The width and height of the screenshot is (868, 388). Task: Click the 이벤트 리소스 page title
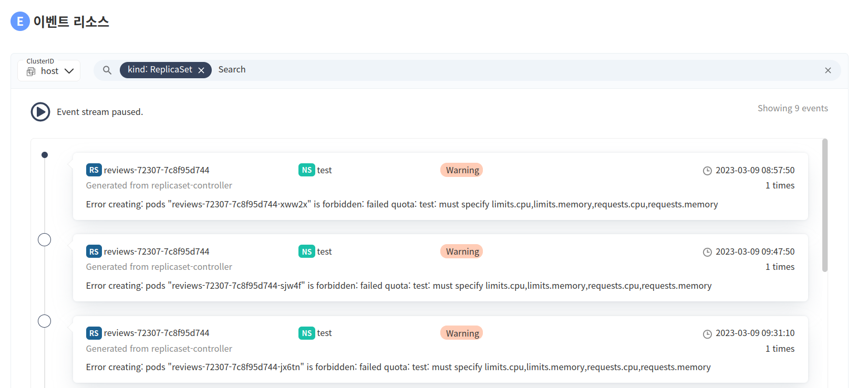coord(71,22)
